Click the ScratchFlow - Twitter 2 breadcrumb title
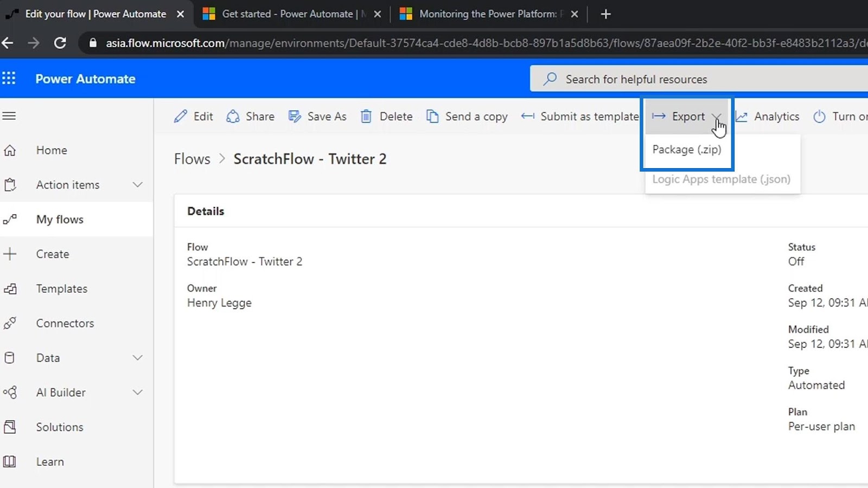 (x=310, y=159)
